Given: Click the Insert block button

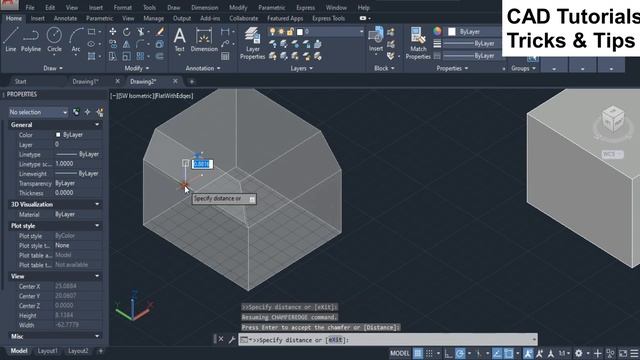Looking at the screenshot, I should (x=376, y=40).
